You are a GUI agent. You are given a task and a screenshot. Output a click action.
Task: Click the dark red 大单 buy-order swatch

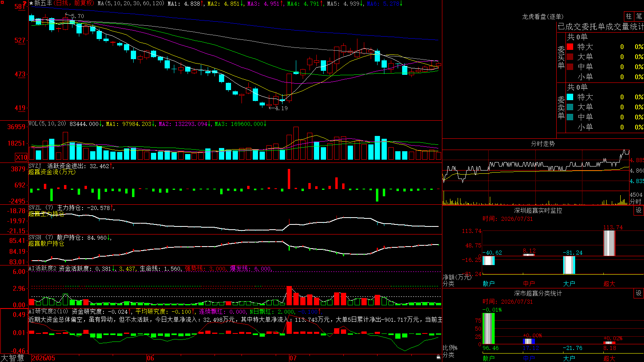pyautogui.click(x=570, y=57)
